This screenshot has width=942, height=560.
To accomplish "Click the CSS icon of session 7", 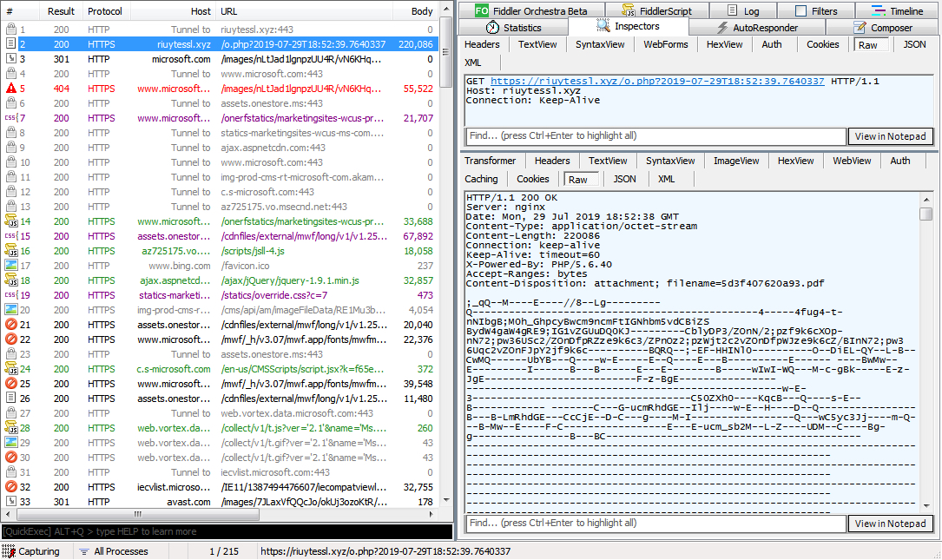I will pos(10,118).
